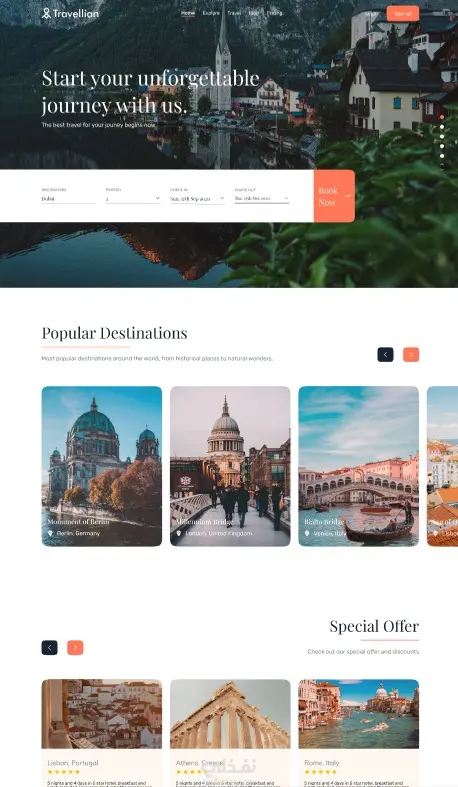
Task: Show previous Popular Destinations with dark arrow
Action: 385,355
